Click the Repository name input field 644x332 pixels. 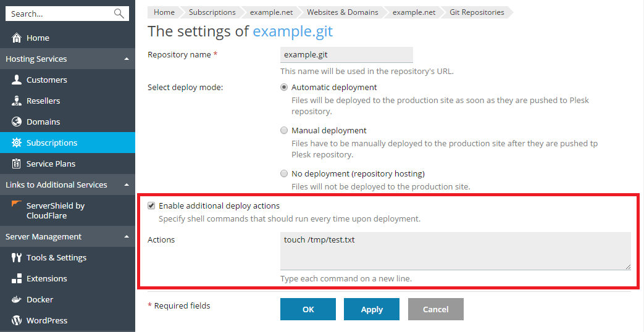click(346, 55)
